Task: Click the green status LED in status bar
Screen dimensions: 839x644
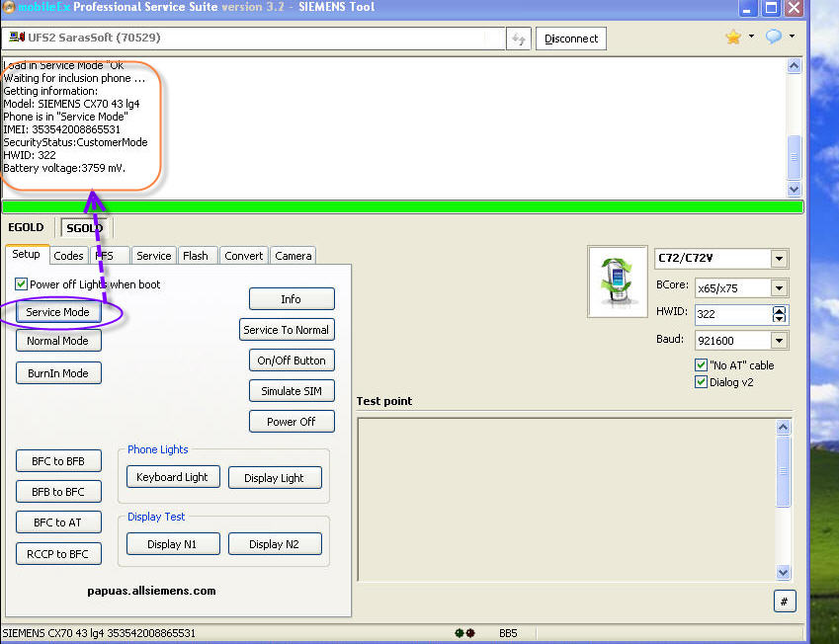Action: coord(459,633)
